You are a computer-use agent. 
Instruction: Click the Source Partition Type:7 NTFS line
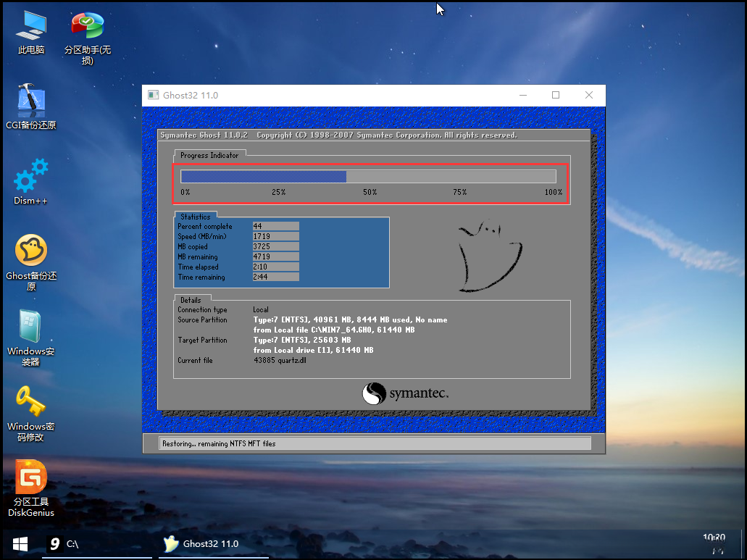[x=350, y=319]
